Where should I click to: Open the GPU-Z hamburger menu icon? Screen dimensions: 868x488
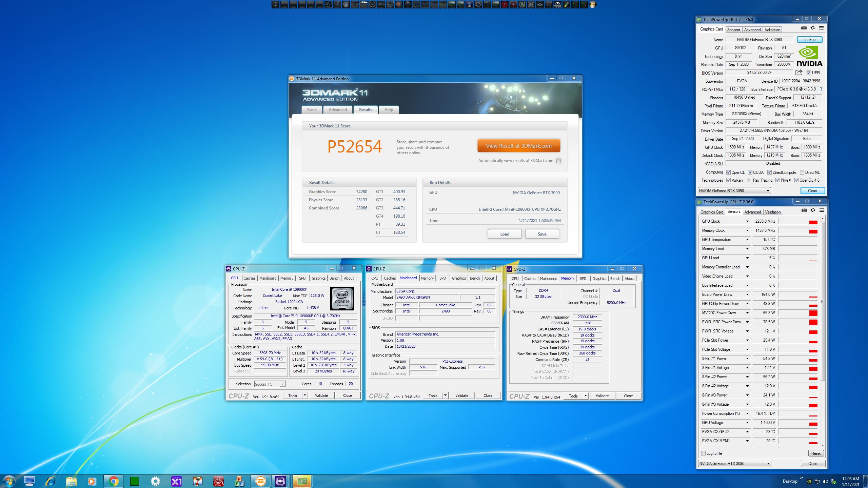tap(821, 28)
